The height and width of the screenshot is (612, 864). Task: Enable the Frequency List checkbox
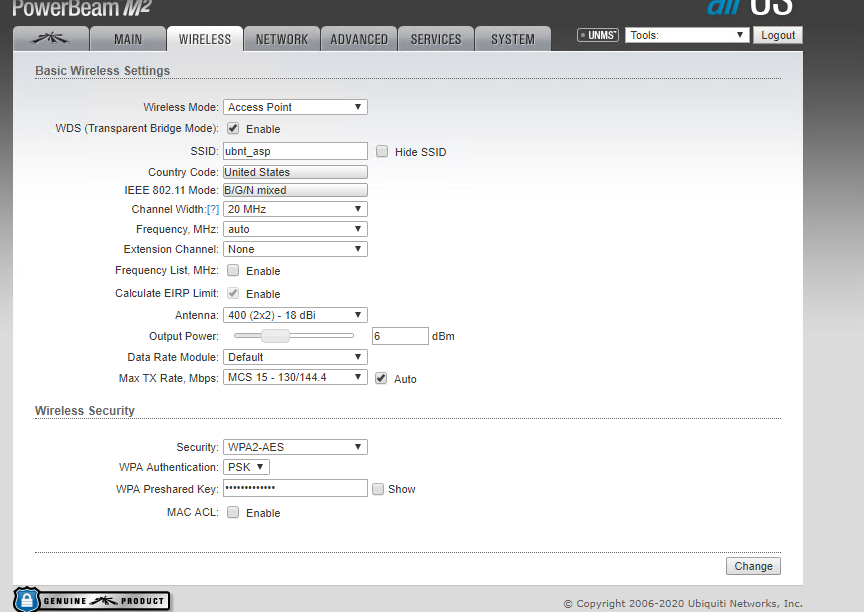[x=233, y=270]
